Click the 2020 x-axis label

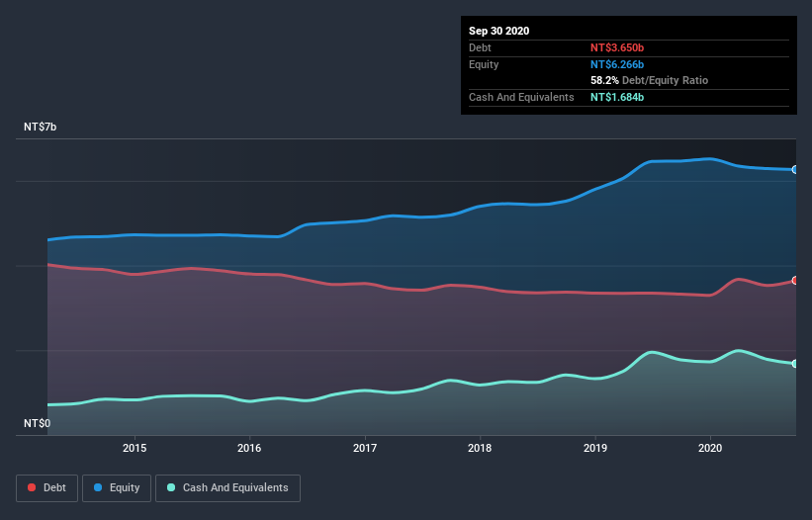pos(710,448)
